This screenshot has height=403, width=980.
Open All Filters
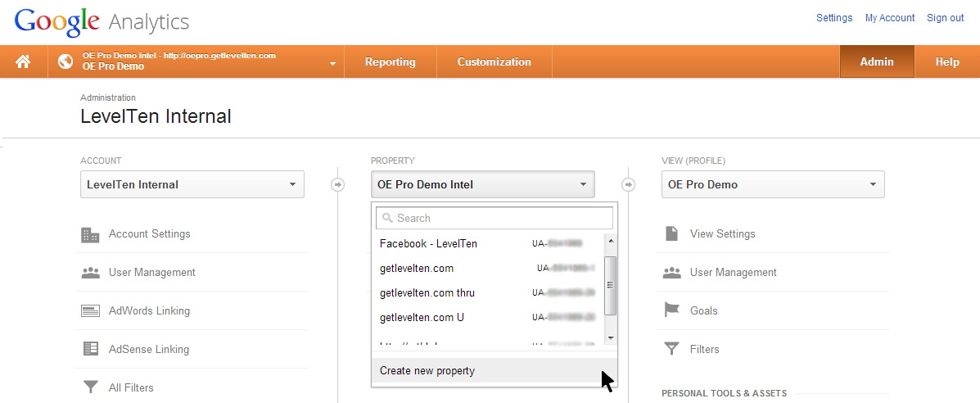(131, 388)
